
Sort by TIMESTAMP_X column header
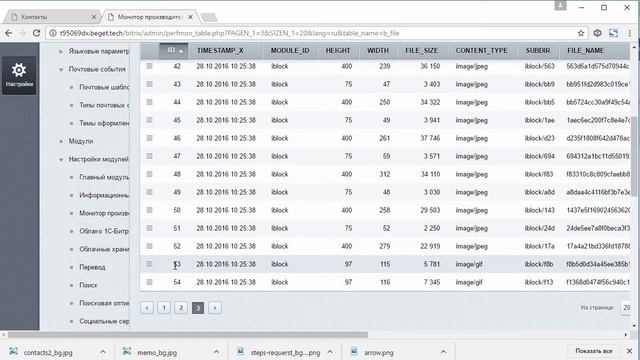pos(220,51)
